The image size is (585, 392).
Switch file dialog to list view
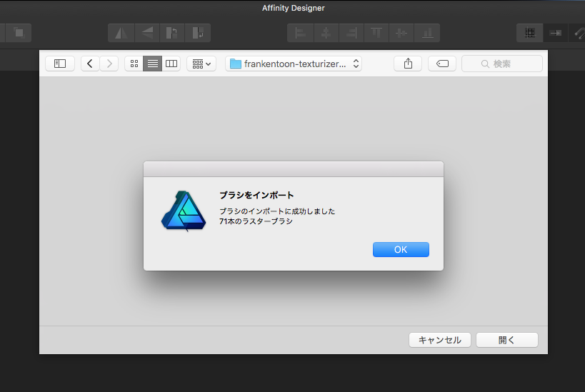153,64
